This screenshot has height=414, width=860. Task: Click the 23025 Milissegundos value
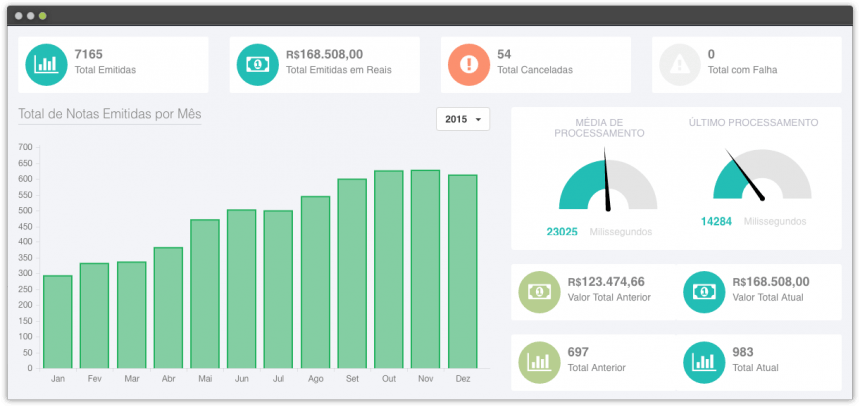coord(599,232)
